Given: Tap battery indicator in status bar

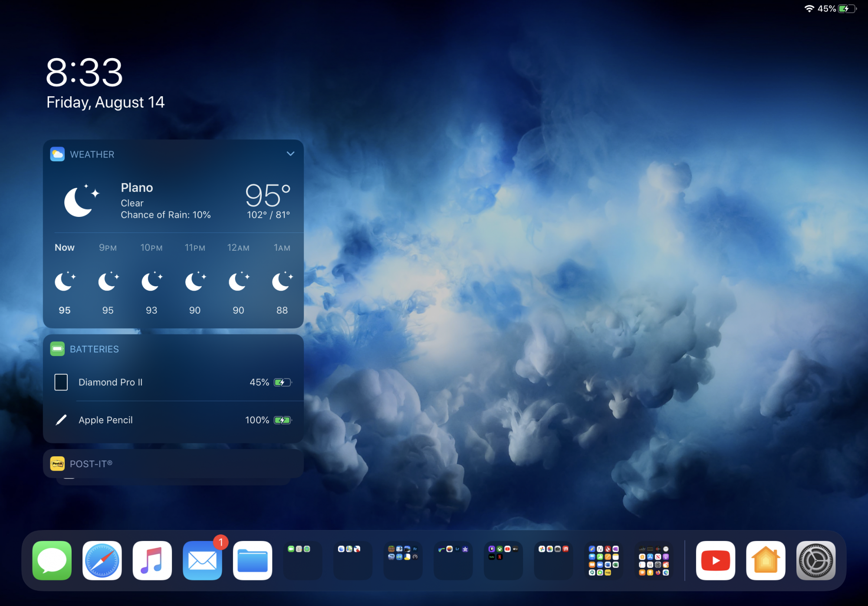Looking at the screenshot, I should (846, 9).
